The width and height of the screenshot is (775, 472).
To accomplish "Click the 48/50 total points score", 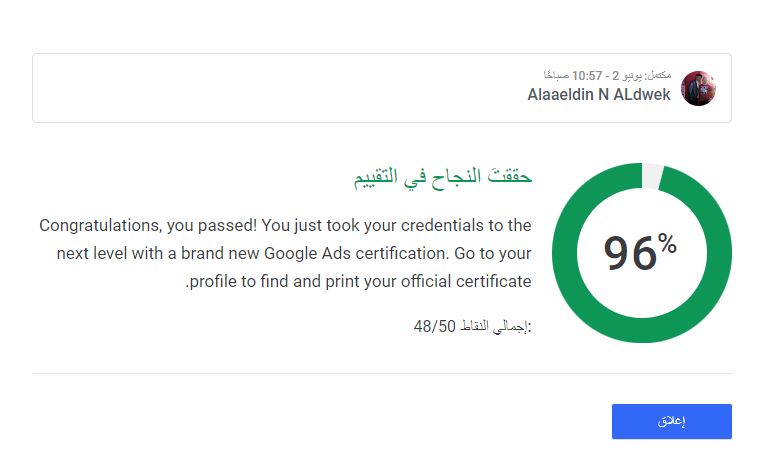I will (434, 326).
